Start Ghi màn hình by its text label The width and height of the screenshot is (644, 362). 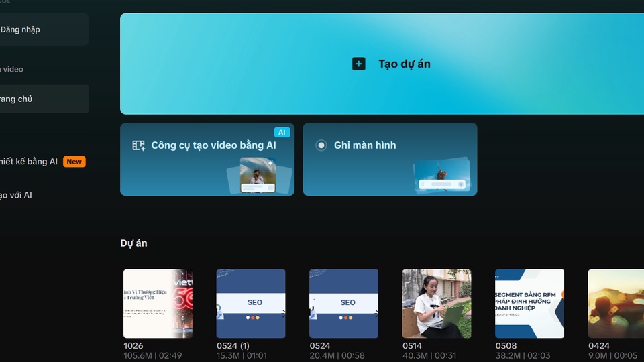pyautogui.click(x=365, y=145)
